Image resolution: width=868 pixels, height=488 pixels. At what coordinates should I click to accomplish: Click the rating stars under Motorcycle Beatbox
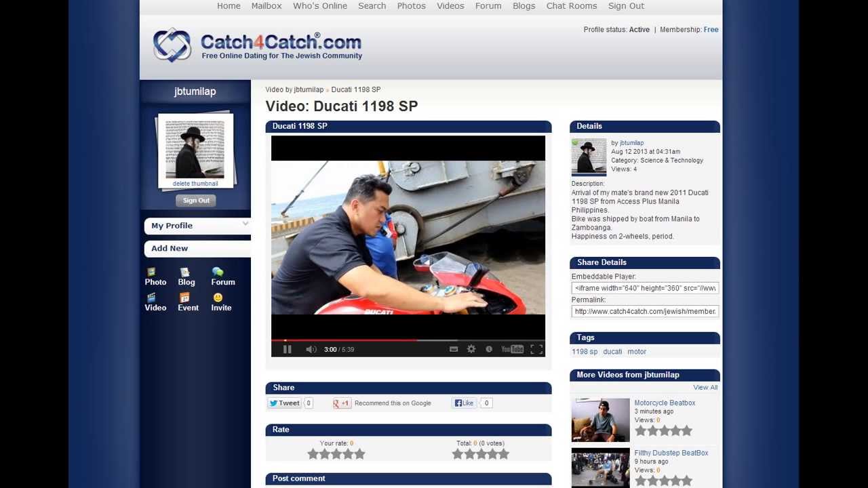pyautogui.click(x=663, y=431)
